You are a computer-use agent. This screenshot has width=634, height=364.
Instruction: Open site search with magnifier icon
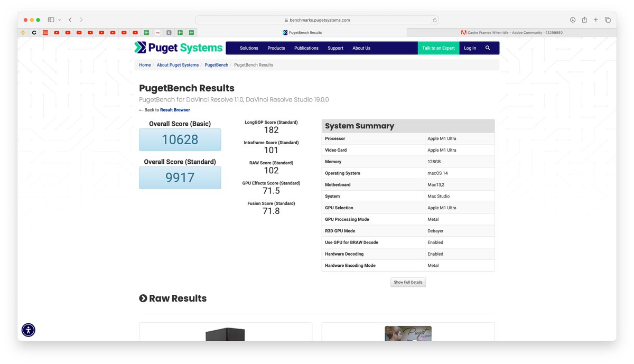click(x=488, y=48)
